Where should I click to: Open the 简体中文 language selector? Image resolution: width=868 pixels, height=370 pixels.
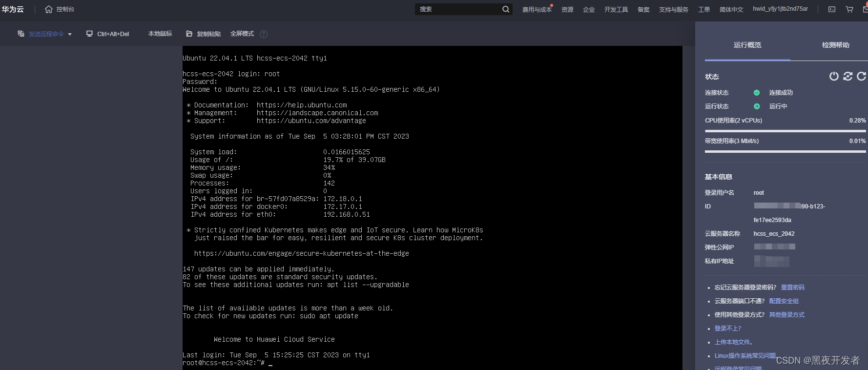[x=731, y=10]
